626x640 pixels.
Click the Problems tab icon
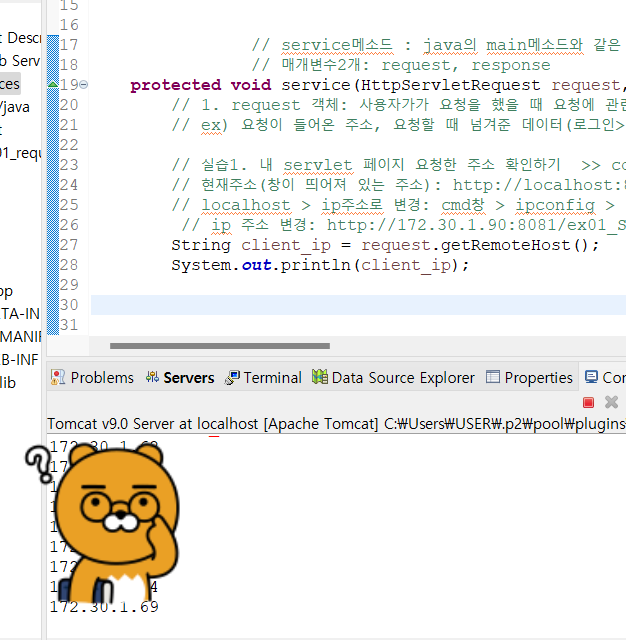(x=58, y=377)
